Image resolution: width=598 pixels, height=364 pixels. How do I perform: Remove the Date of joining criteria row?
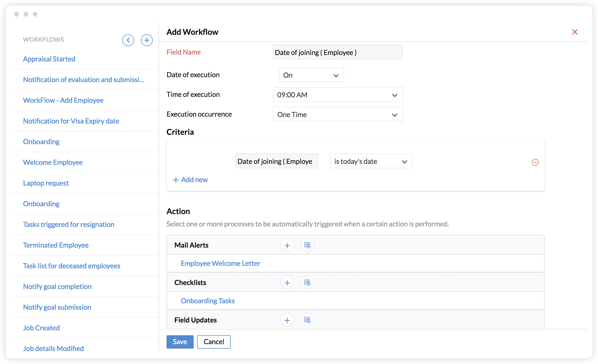tap(535, 162)
